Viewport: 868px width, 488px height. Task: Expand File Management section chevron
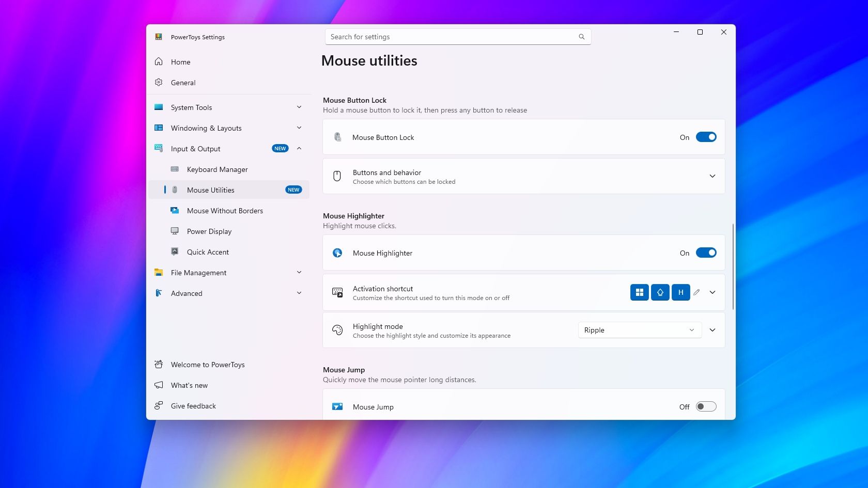tap(299, 272)
